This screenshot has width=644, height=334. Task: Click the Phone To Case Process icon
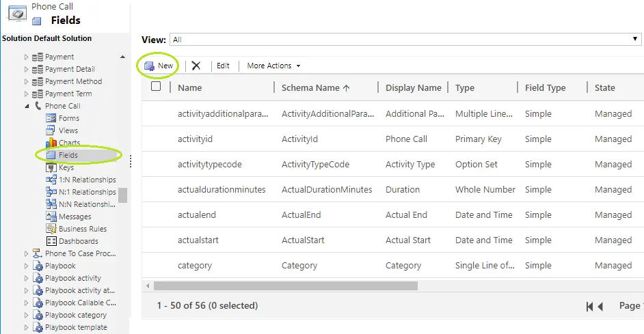coord(38,253)
